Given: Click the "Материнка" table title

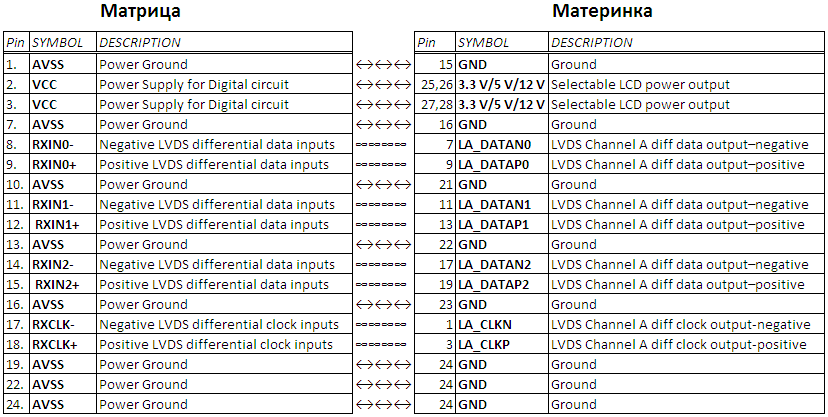Looking at the screenshot, I should tap(603, 13).
